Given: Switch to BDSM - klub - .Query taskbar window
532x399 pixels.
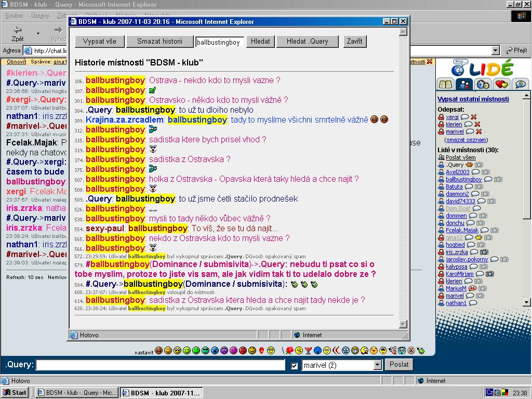Looking at the screenshot, I should pos(77,393).
